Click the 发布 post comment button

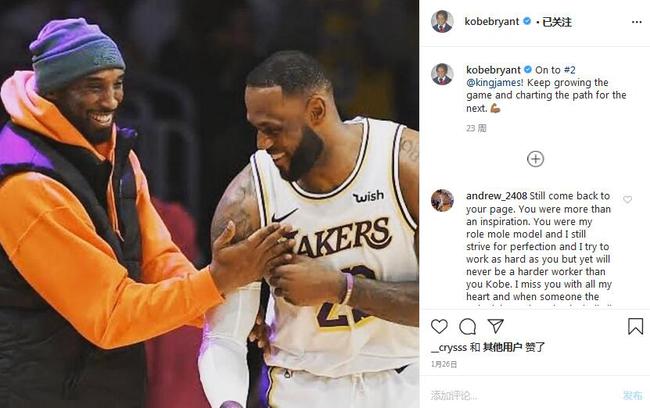(x=633, y=395)
